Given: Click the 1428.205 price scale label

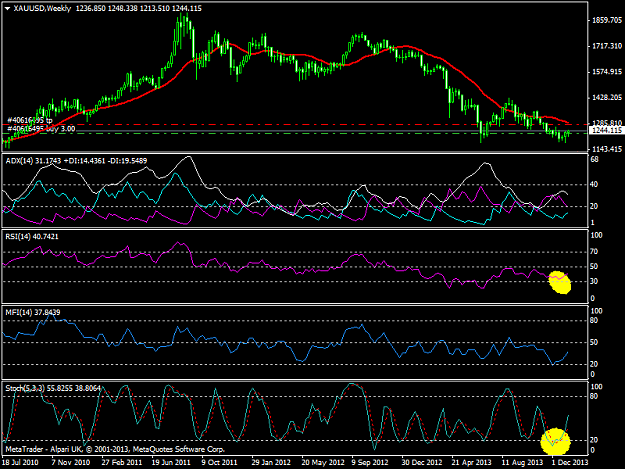Looking at the screenshot, I should click(x=607, y=98).
